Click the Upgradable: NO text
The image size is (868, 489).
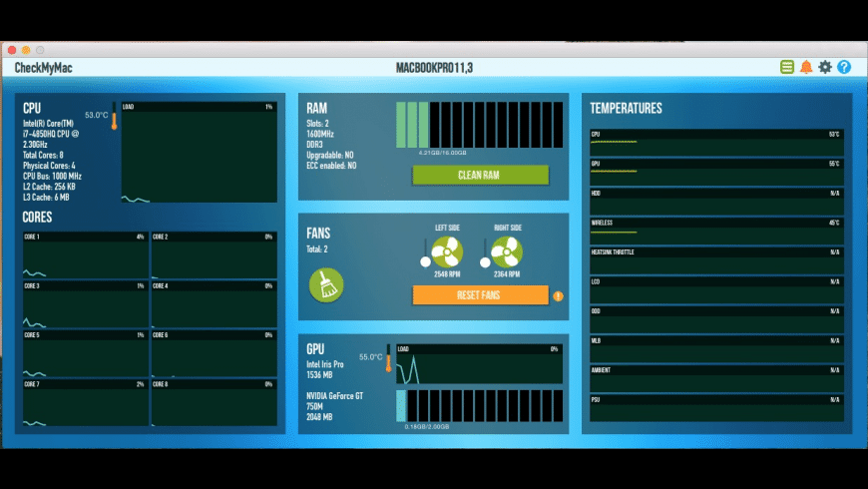(x=330, y=155)
